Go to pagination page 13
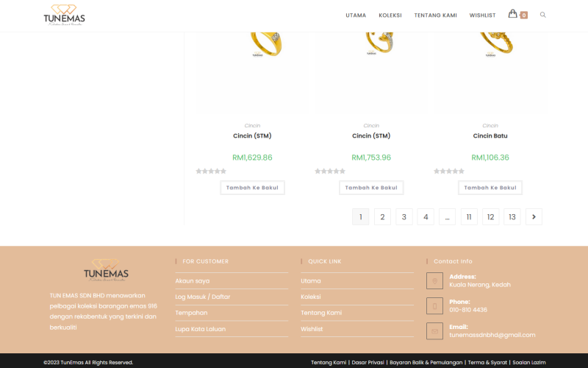Viewport: 588px width, 368px height. pyautogui.click(x=512, y=216)
